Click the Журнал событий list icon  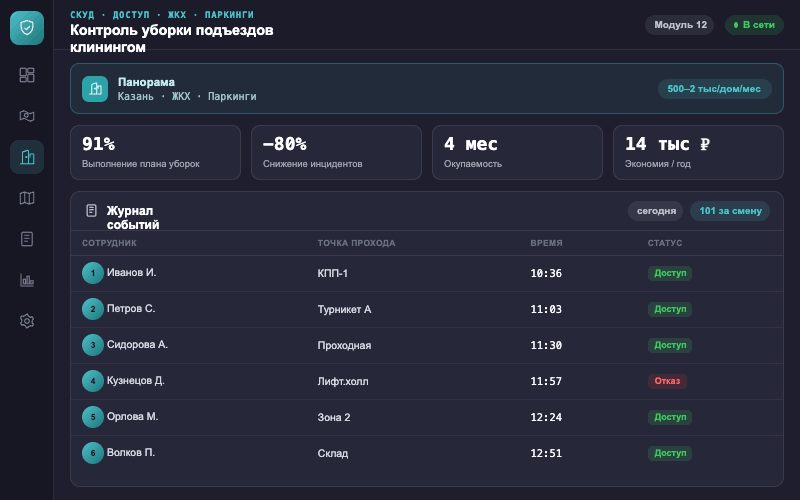point(91,210)
